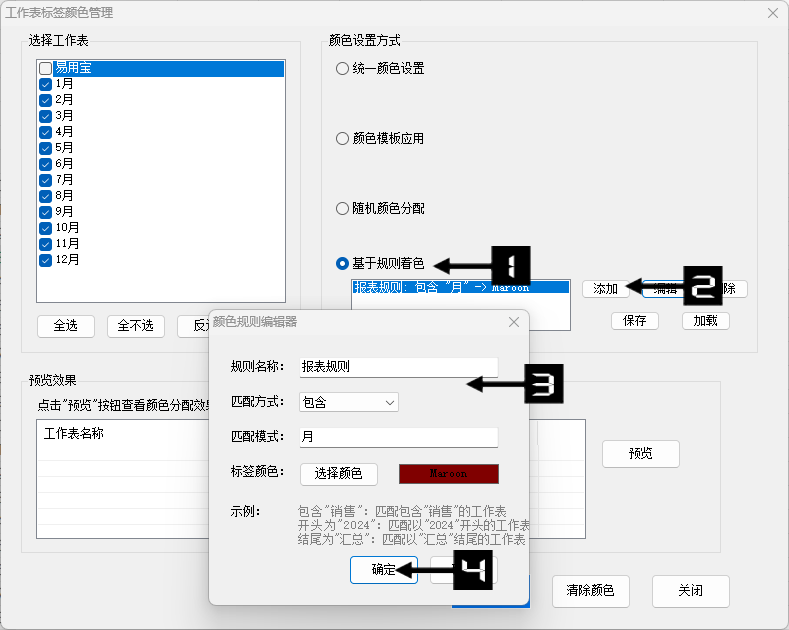Untick the 12月 worksheet checkbox
Image resolution: width=789 pixels, height=630 pixels.
45,260
